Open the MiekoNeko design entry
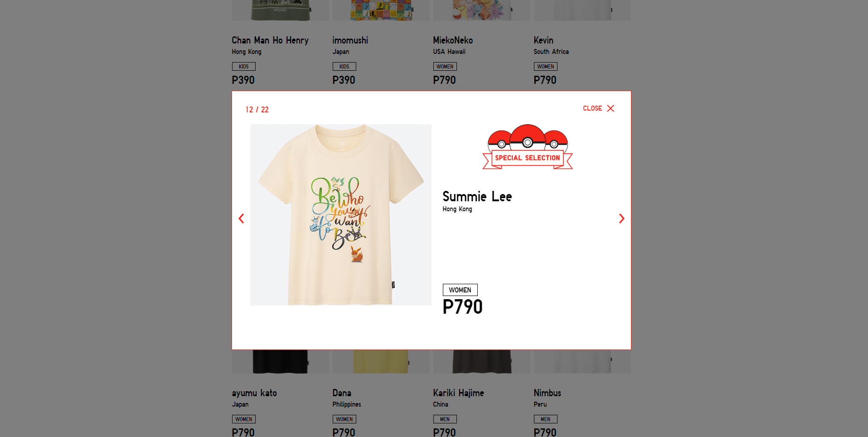The width and height of the screenshot is (868, 437). [453, 40]
